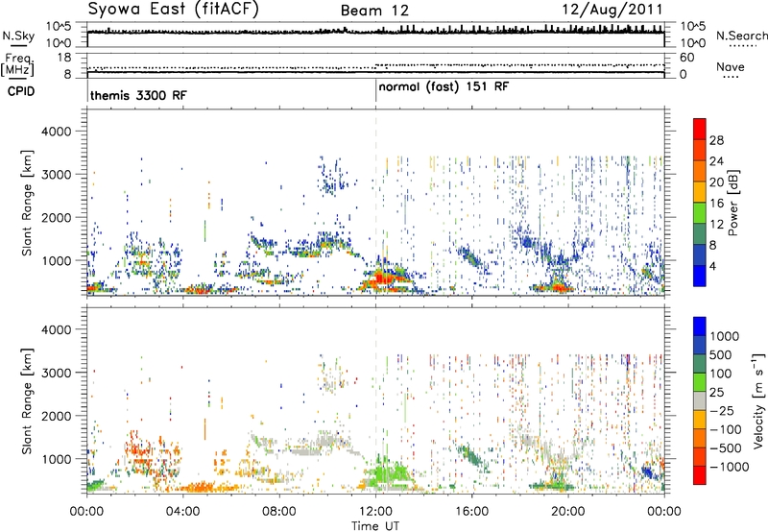Viewport: 768px width, 532px height.
Task: Click the orange echo band near 04:00 in velocity plot
Action: tap(201, 488)
